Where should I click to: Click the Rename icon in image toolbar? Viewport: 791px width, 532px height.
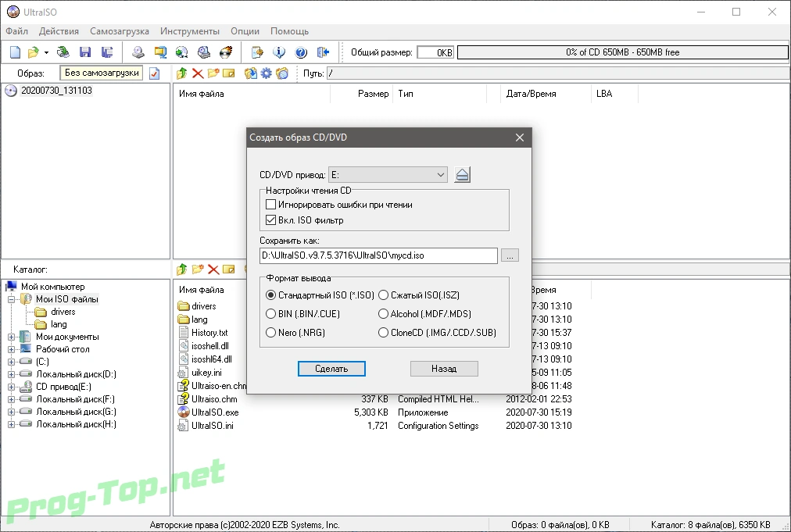[x=229, y=73]
